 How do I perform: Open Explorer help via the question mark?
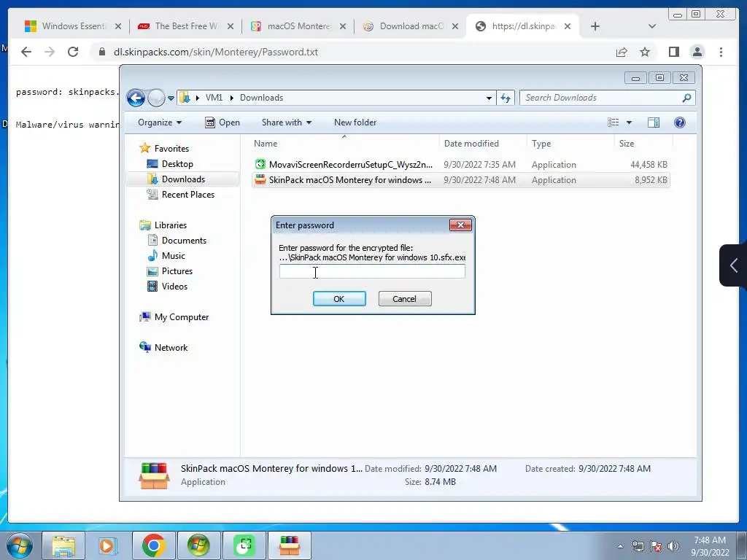[680, 122]
